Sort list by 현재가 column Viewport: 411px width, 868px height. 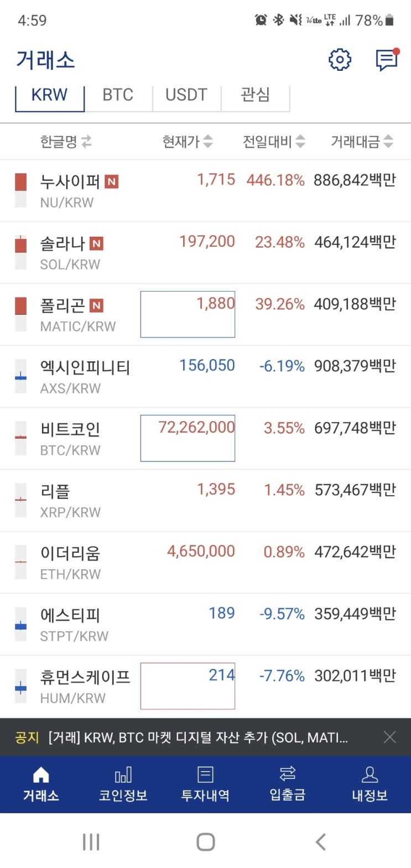pos(187,142)
